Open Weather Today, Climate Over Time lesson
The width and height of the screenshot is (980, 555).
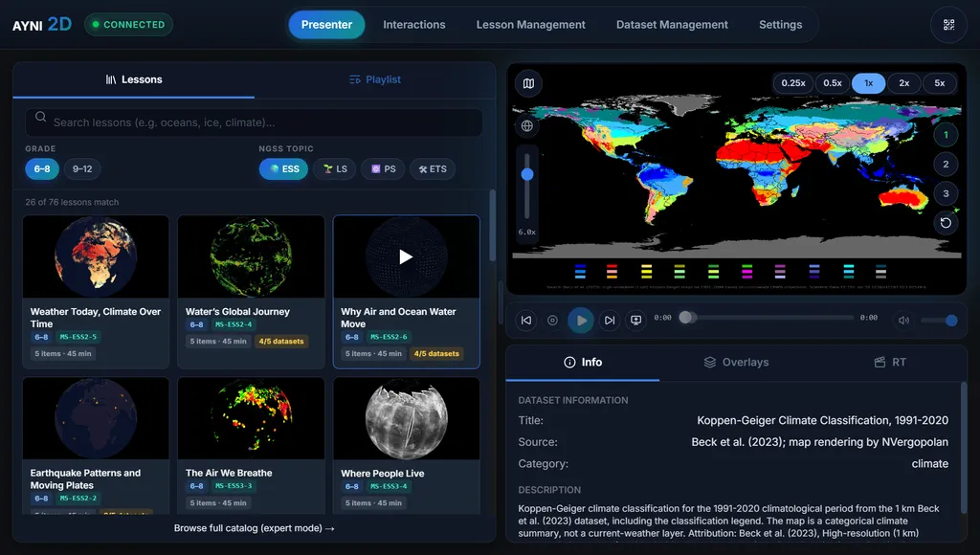[96, 291]
